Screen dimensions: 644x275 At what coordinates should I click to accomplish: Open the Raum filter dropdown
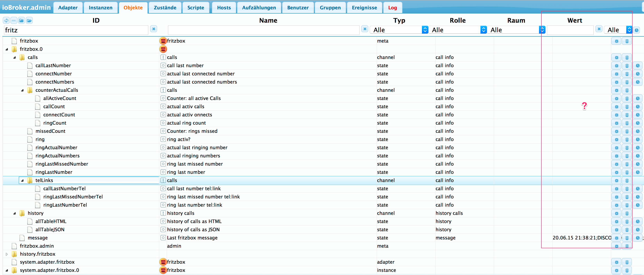tap(516, 30)
